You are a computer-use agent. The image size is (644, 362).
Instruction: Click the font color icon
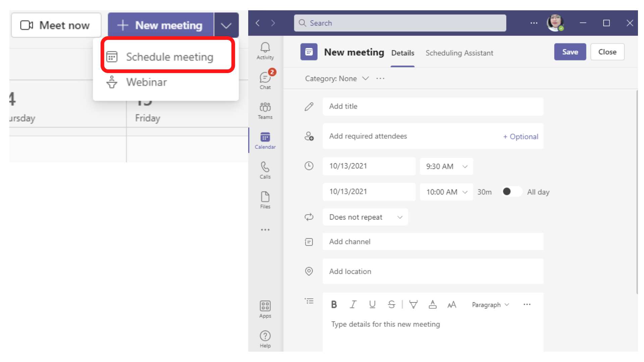432,305
